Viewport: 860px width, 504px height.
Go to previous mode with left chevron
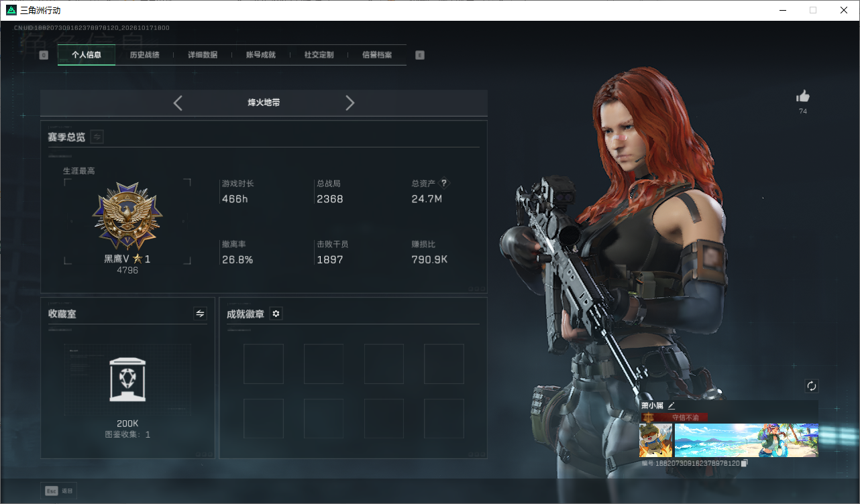(178, 103)
